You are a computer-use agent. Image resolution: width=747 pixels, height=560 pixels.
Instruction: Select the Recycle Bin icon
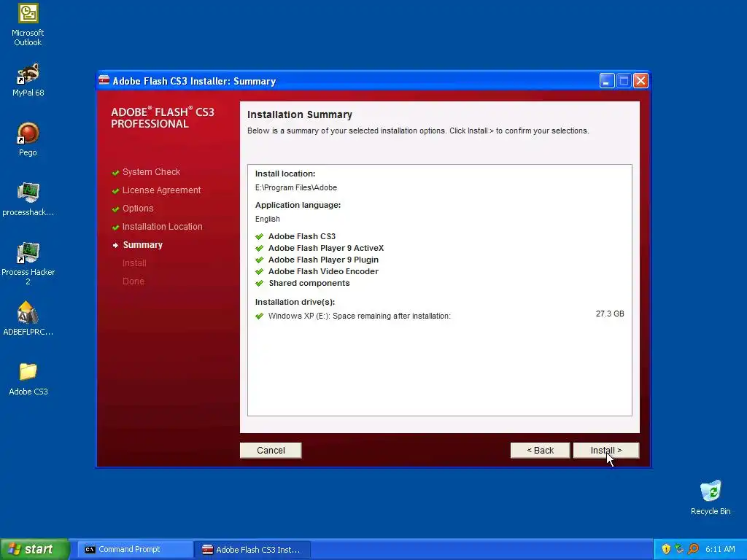click(x=711, y=498)
